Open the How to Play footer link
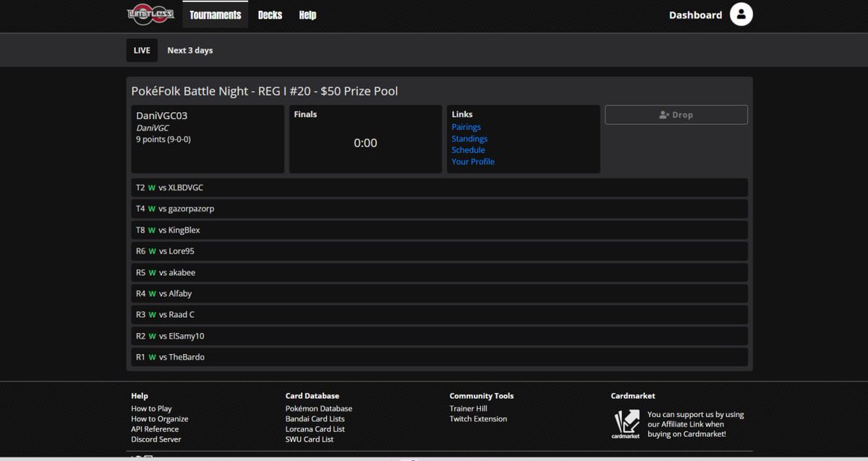Image resolution: width=868 pixels, height=461 pixels. pyautogui.click(x=151, y=409)
